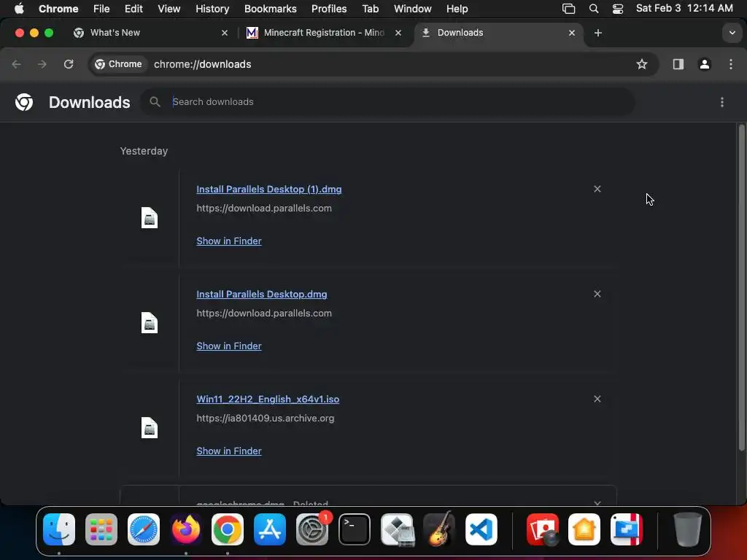Image resolution: width=747 pixels, height=560 pixels.
Task: Launch Visual Studio Code from the Dock
Action: tap(481, 529)
